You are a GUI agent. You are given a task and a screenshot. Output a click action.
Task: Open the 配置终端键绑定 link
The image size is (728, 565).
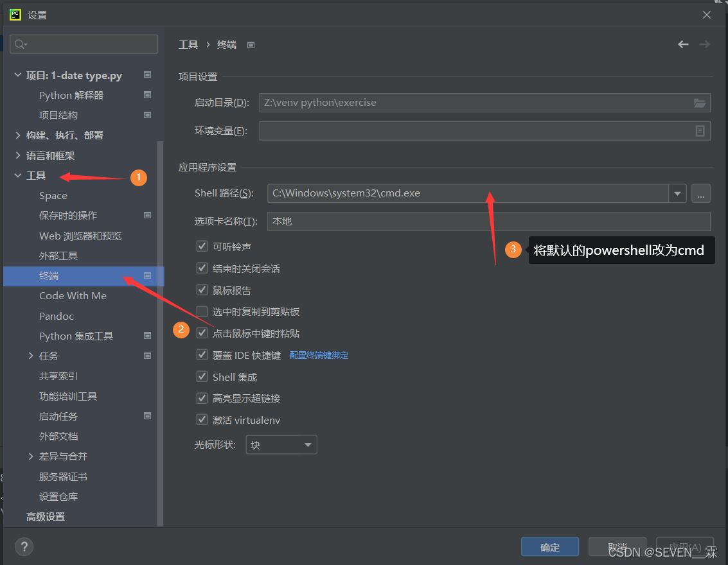click(319, 355)
